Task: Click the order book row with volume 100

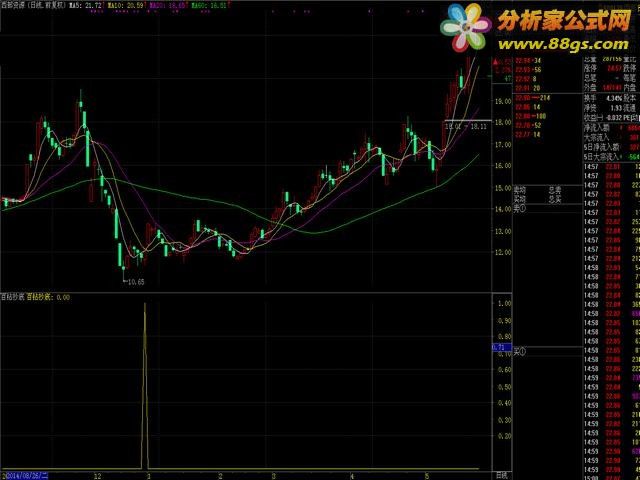Action: pos(532,116)
